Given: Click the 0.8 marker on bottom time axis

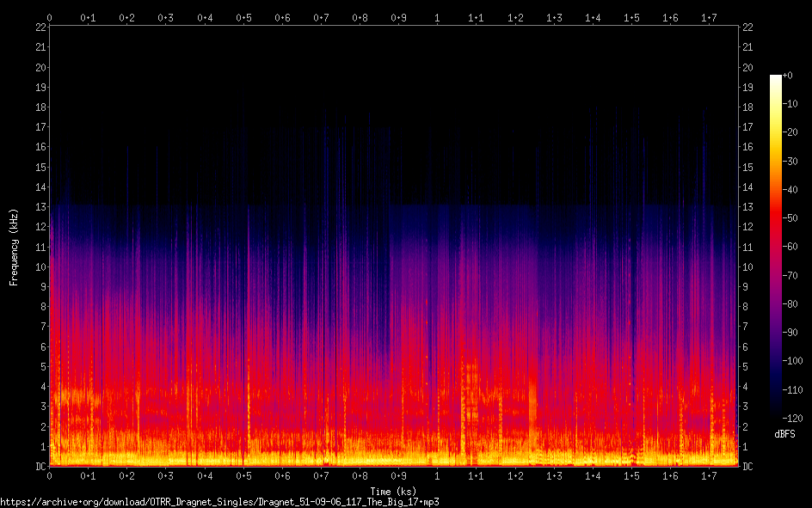Looking at the screenshot, I should click(360, 475).
